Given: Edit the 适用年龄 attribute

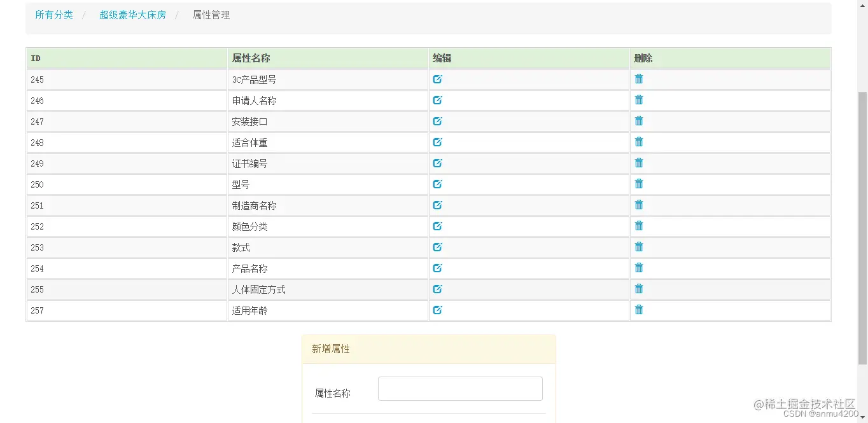Looking at the screenshot, I should click(437, 310).
